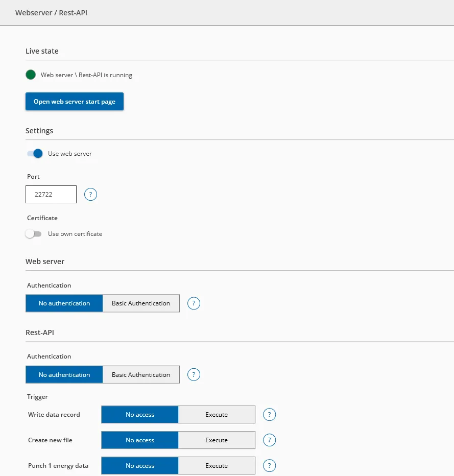Click the Punch 1 energy data label

click(58, 466)
